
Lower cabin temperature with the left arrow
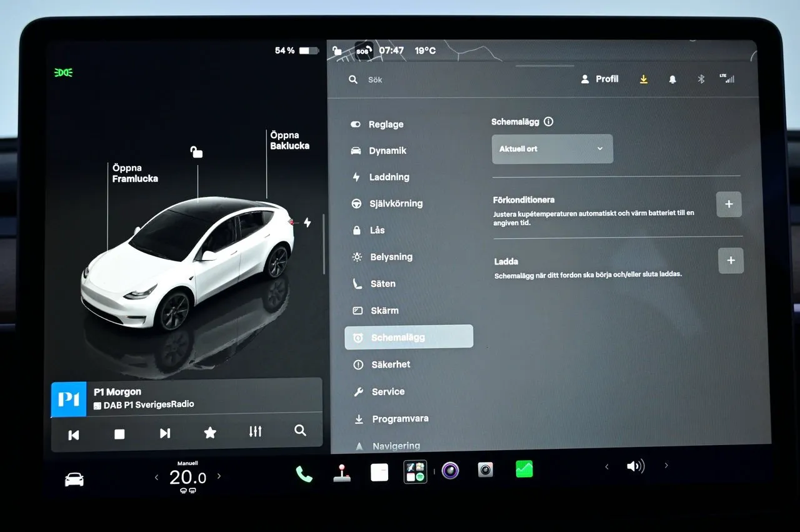[x=157, y=478]
